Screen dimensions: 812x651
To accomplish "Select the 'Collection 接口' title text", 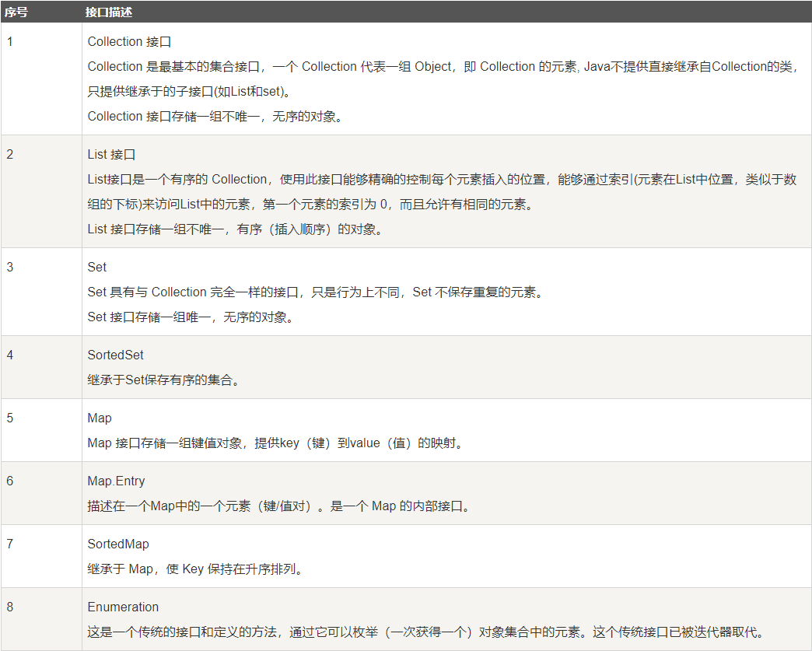I will pyautogui.click(x=129, y=41).
